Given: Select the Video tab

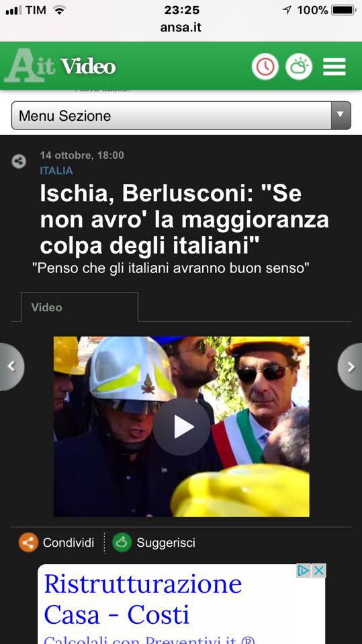Looking at the screenshot, I should pyautogui.click(x=79, y=307).
